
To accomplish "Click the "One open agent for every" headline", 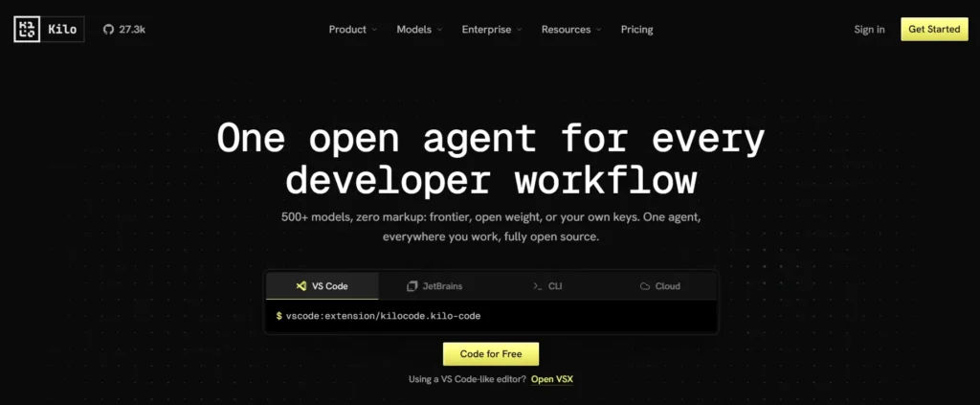I will coord(491,138).
